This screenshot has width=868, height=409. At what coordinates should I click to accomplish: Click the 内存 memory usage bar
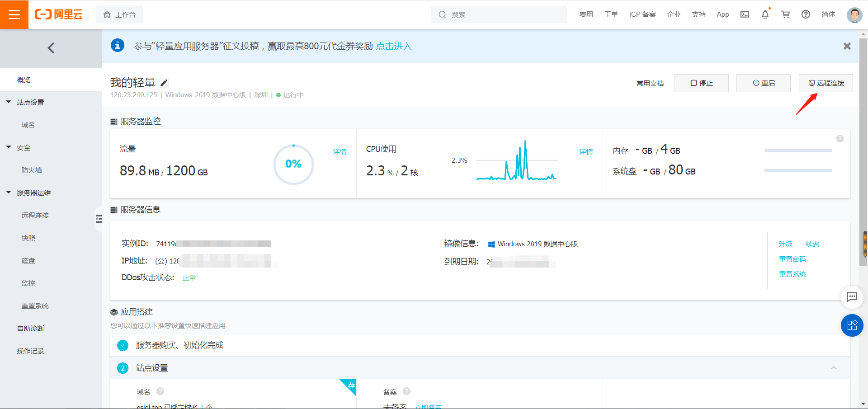pos(798,150)
